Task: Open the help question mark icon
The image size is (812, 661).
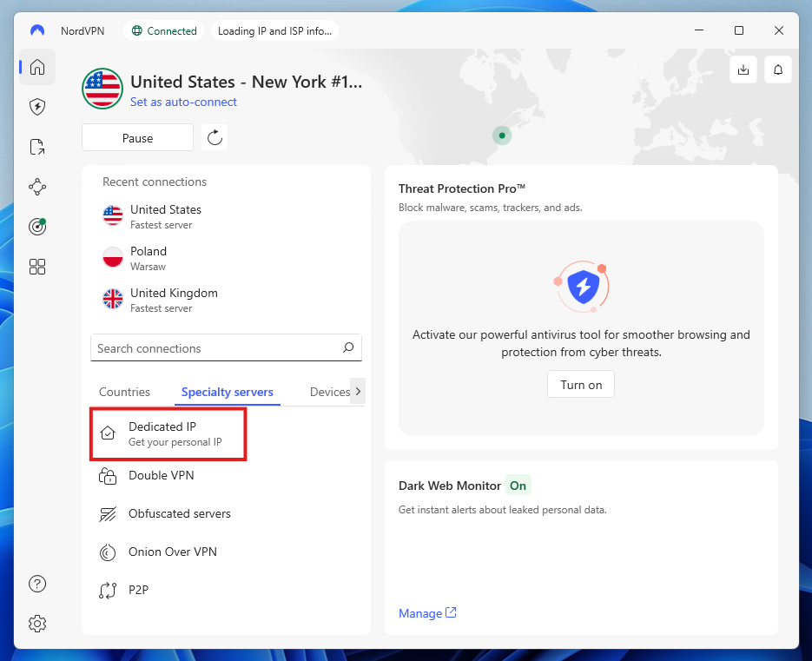Action: tap(37, 584)
